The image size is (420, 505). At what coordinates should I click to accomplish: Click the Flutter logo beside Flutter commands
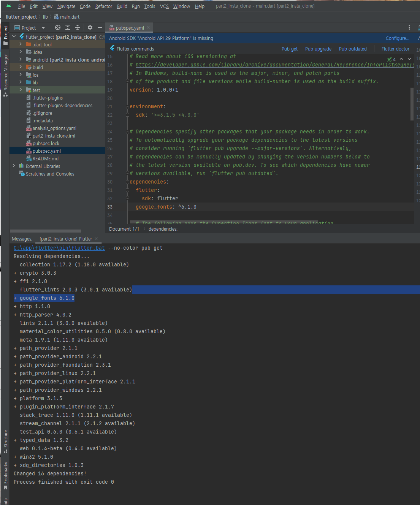112,48
